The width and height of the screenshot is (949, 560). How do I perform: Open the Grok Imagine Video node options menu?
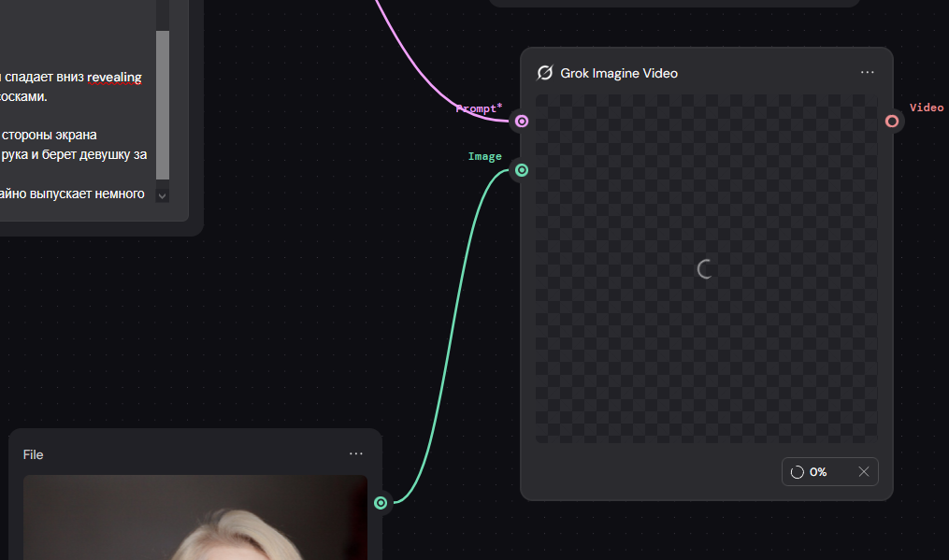(867, 72)
